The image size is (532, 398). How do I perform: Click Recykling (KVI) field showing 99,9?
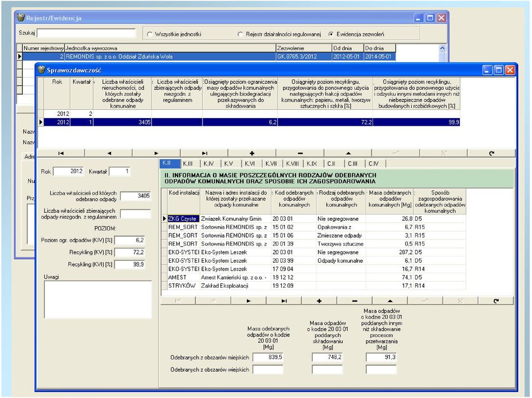pyautogui.click(x=130, y=264)
